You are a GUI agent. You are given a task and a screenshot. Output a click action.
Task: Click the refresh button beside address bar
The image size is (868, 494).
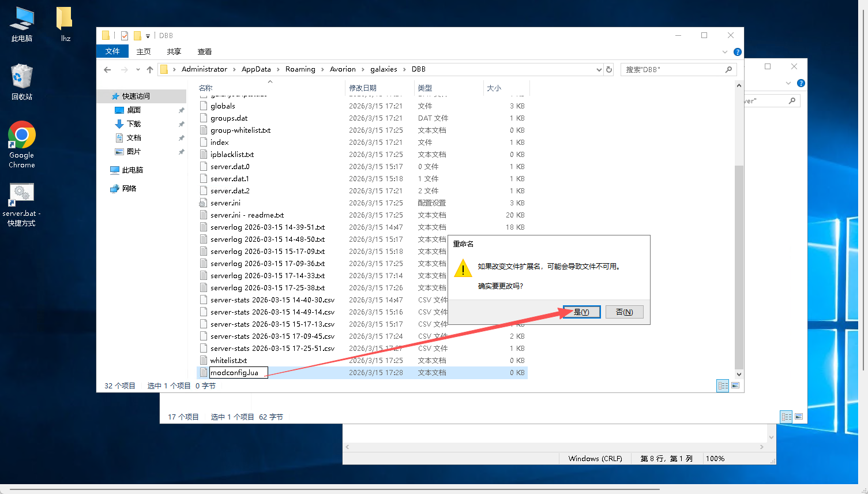pyautogui.click(x=609, y=70)
